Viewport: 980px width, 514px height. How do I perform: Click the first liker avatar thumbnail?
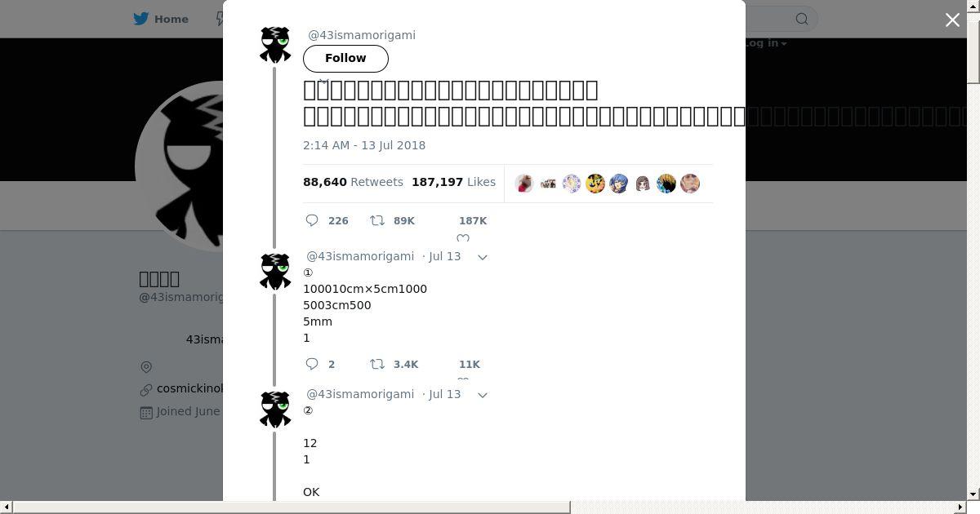coord(524,184)
